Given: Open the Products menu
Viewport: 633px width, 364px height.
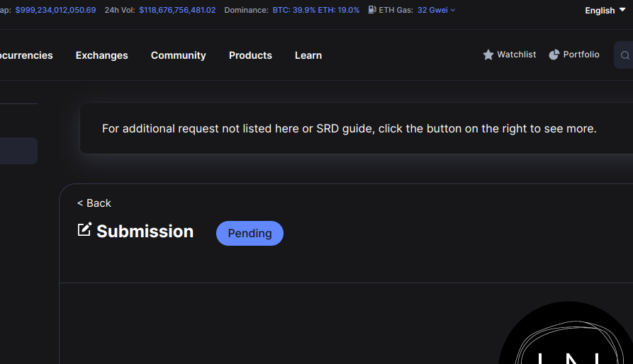Looking at the screenshot, I should coord(250,55).
